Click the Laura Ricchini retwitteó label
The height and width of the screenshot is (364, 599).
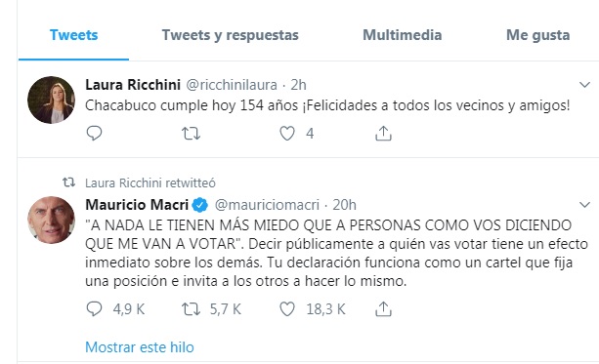point(150,183)
